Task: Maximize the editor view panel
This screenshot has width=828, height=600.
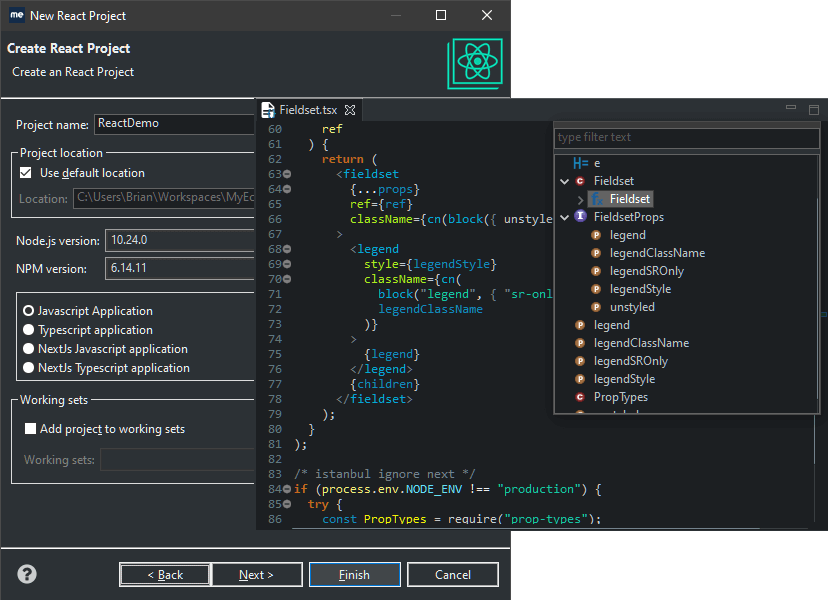Action: (814, 109)
